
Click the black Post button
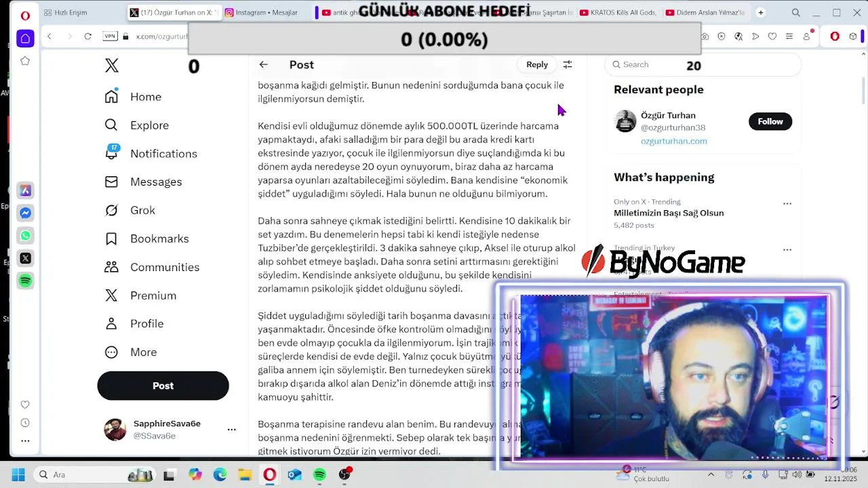click(163, 386)
